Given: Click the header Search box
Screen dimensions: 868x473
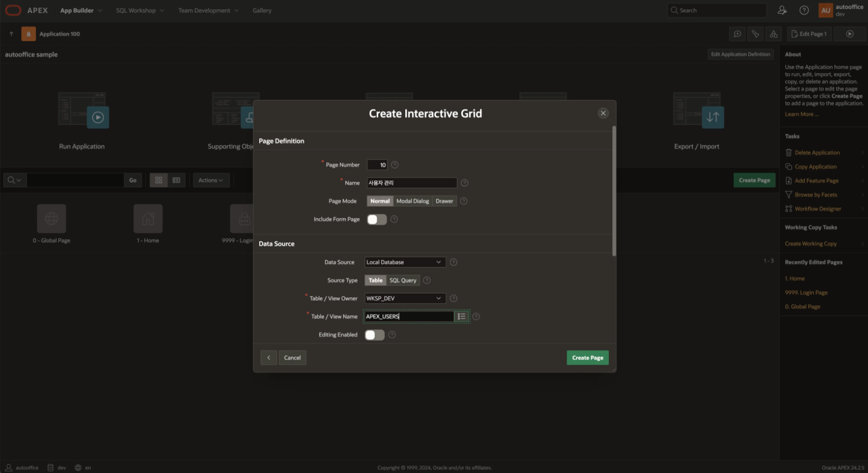Looking at the screenshot, I should point(717,10).
